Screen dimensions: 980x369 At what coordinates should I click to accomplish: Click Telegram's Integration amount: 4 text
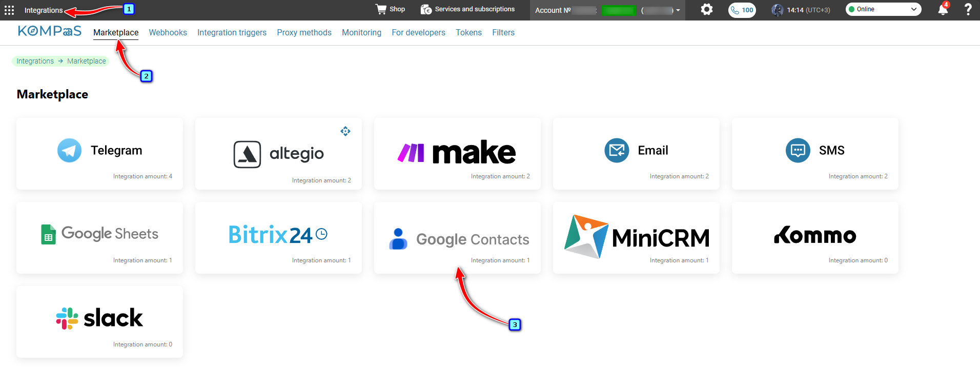[142, 176]
